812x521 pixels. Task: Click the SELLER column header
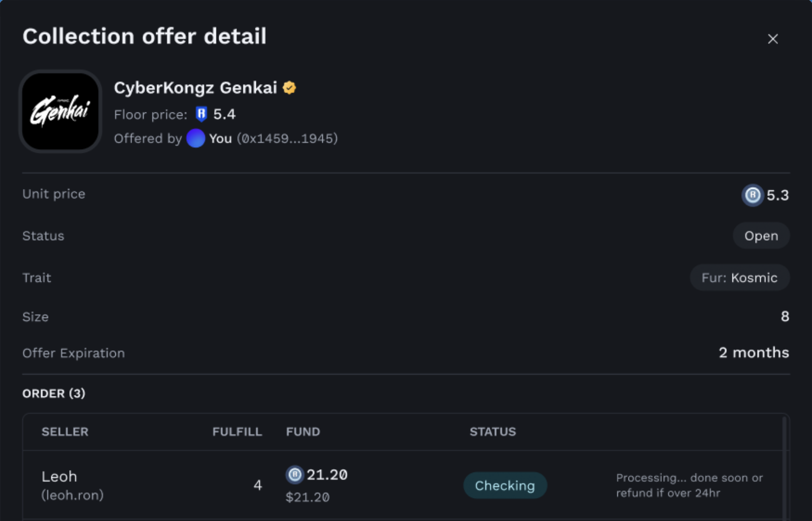pos(65,432)
